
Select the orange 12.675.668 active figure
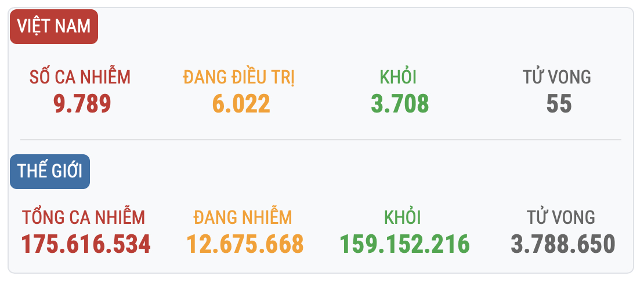(245, 244)
